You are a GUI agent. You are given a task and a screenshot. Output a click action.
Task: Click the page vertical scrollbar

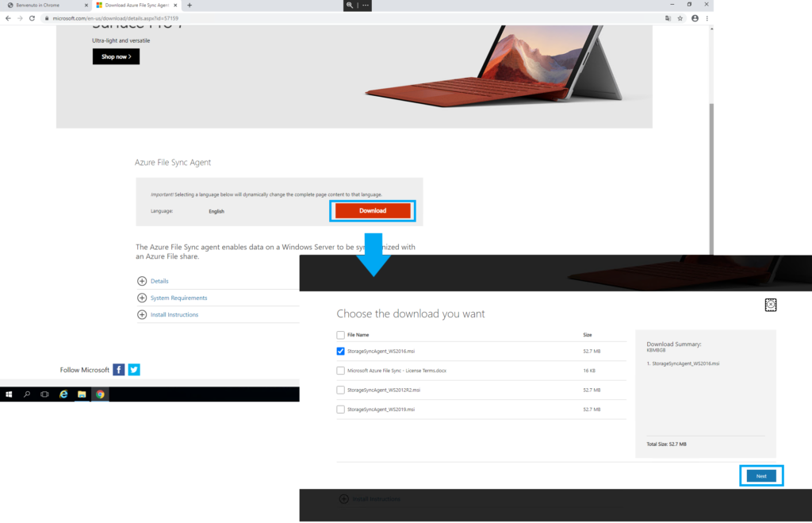(x=711, y=179)
